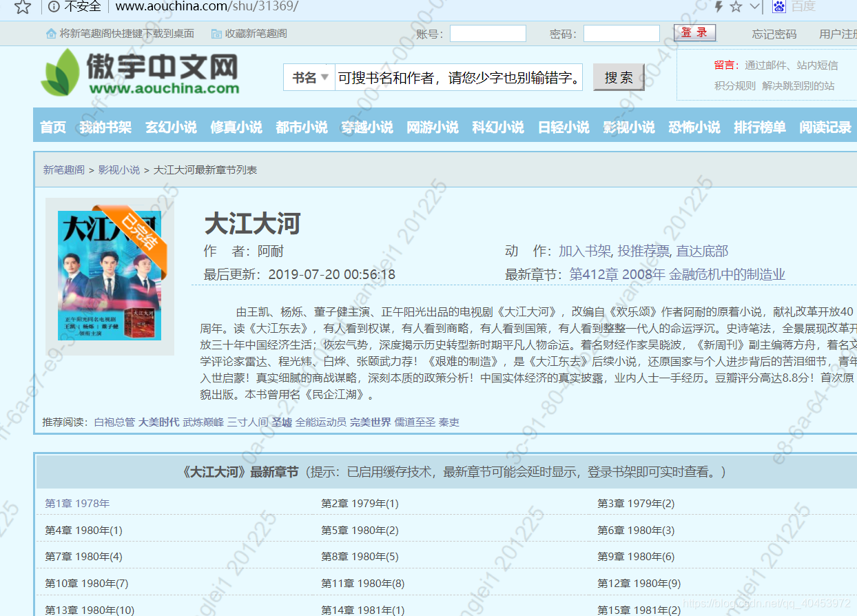The height and width of the screenshot is (616, 857).
Task: Focus the 密码 input field
Action: [x=621, y=33]
